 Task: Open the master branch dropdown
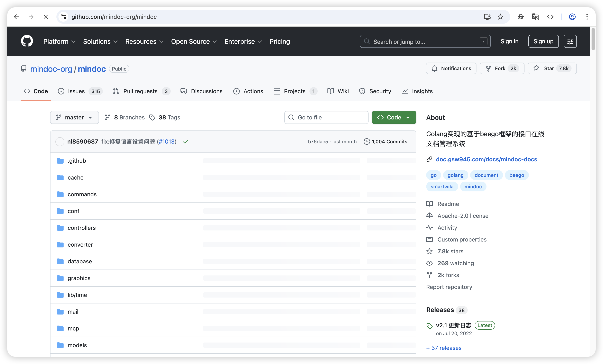click(x=74, y=118)
